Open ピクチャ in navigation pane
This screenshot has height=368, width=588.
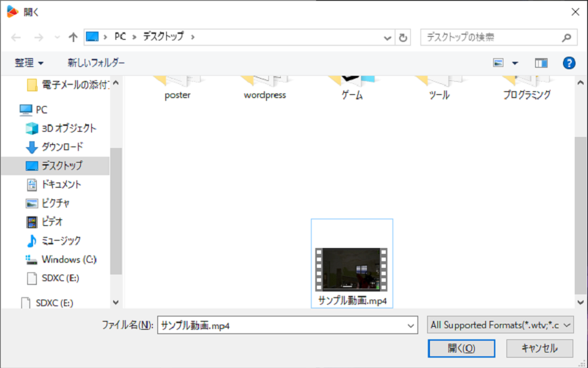48,203
